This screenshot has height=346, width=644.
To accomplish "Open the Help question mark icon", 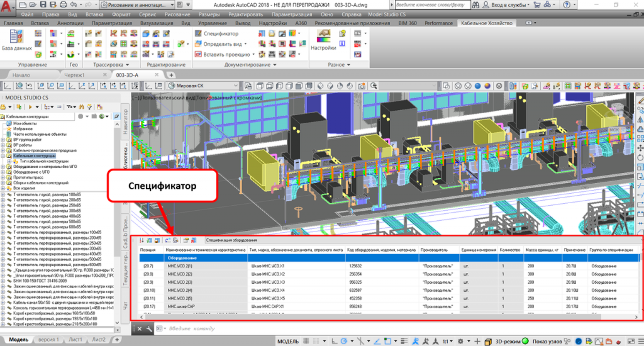I will [x=567, y=5].
